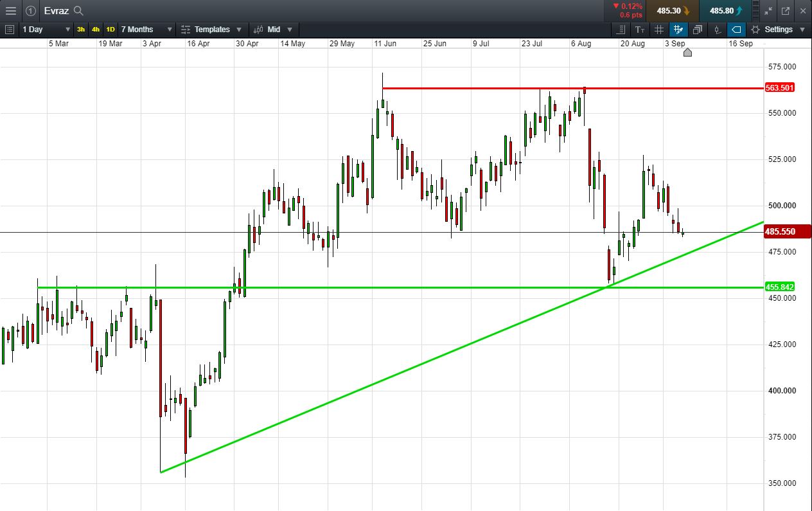Viewport: 812px width, 511px height.
Task: Click the stacked ladder icon beside buy price
Action: point(755,11)
